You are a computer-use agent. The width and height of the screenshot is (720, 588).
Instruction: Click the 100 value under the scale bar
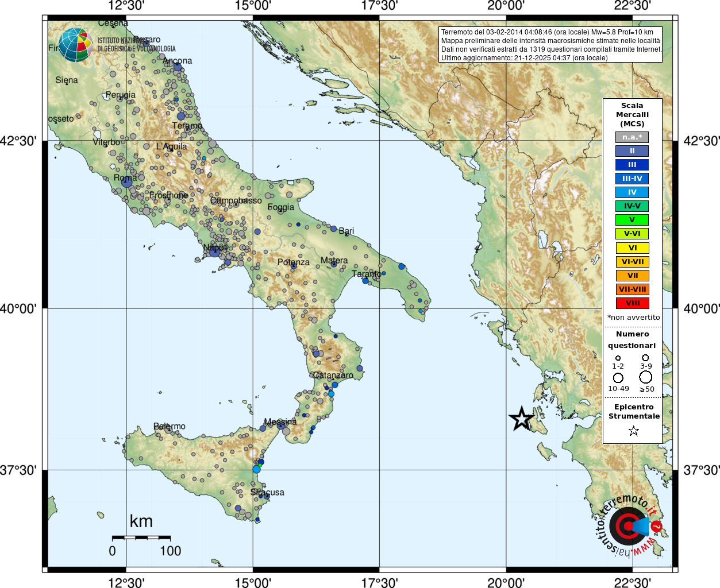point(171,551)
